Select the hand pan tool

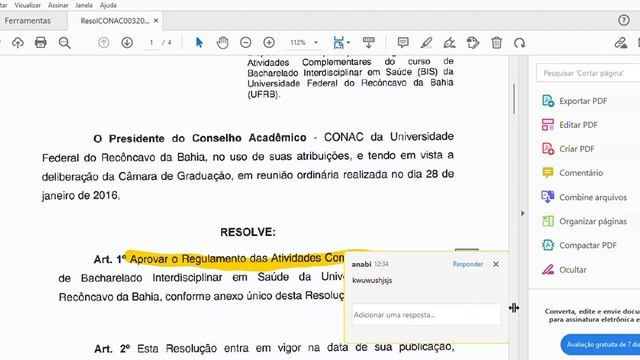point(222,42)
